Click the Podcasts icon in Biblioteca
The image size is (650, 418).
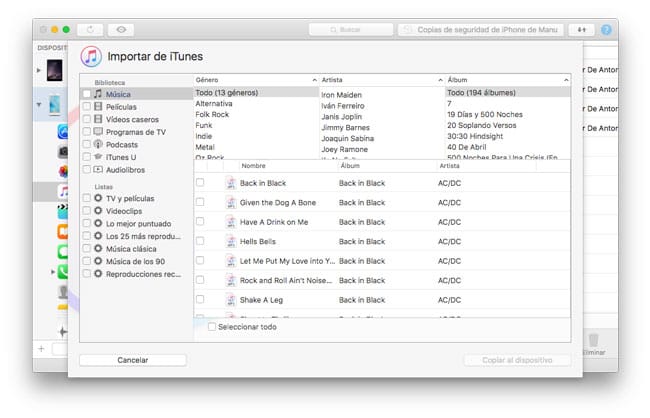[x=98, y=144]
